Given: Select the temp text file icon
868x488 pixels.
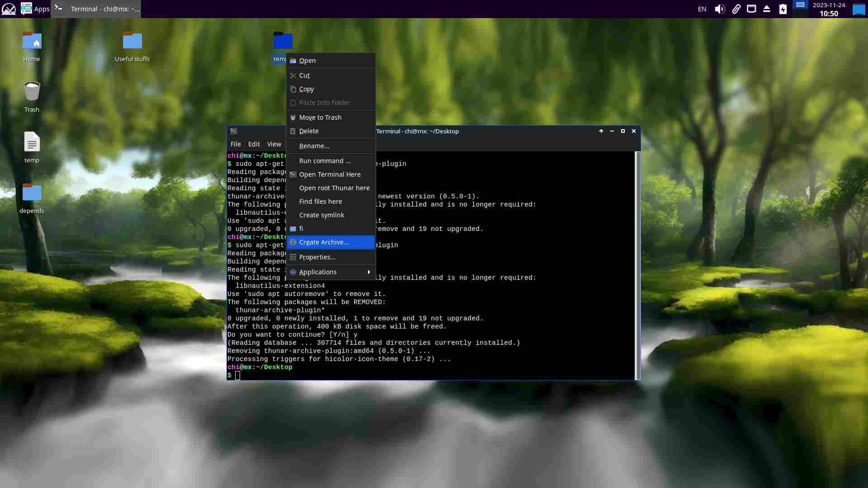Looking at the screenshot, I should [x=32, y=143].
